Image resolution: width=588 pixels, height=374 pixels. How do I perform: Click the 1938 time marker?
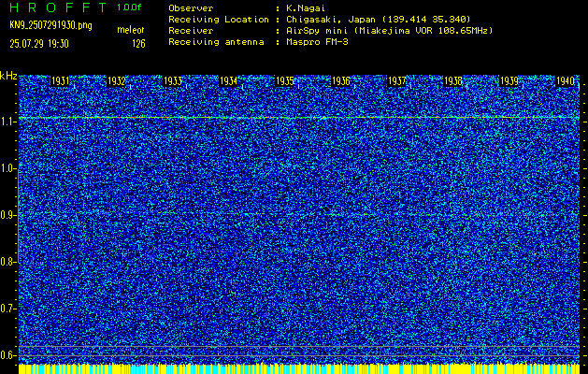tap(453, 81)
